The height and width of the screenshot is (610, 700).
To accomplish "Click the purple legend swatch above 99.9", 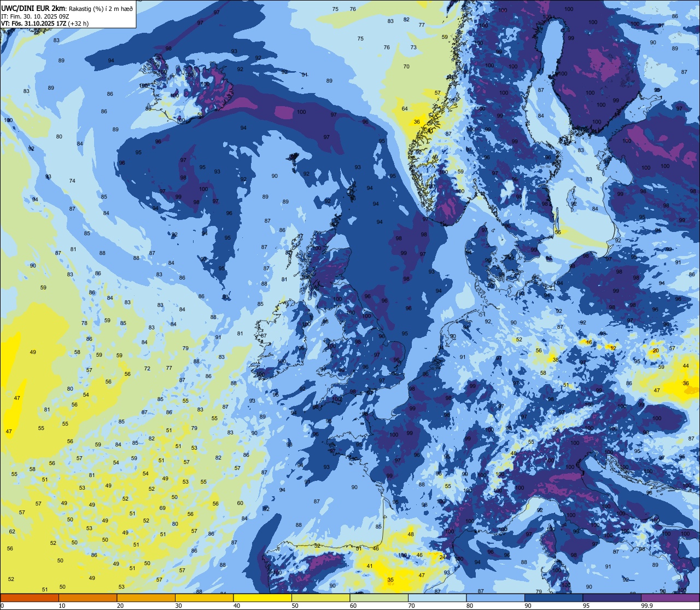I will (x=670, y=597).
